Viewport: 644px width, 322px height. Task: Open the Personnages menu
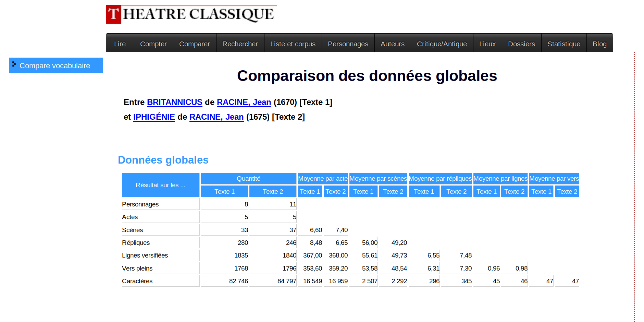[x=348, y=44]
